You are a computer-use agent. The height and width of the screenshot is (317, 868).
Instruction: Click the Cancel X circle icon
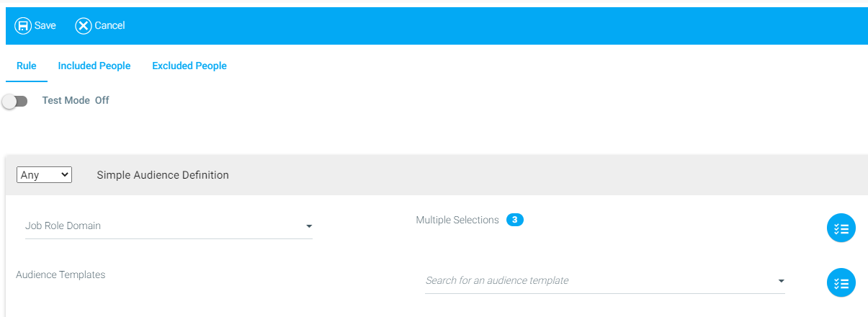pos(84,26)
